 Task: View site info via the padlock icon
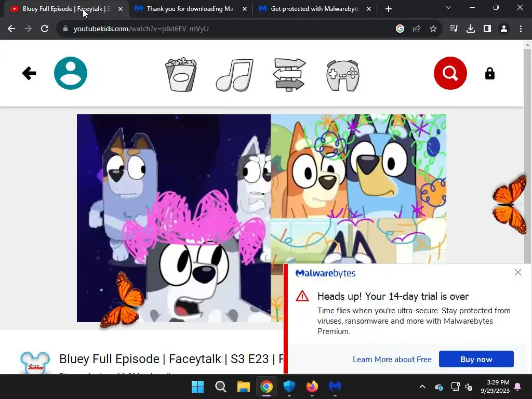65,29
